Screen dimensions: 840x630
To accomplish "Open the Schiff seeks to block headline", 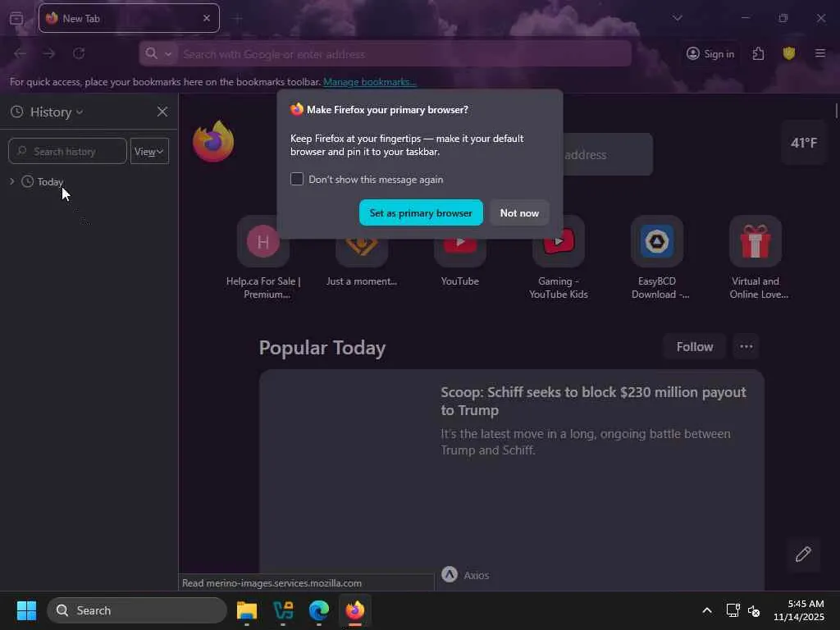I will click(593, 401).
